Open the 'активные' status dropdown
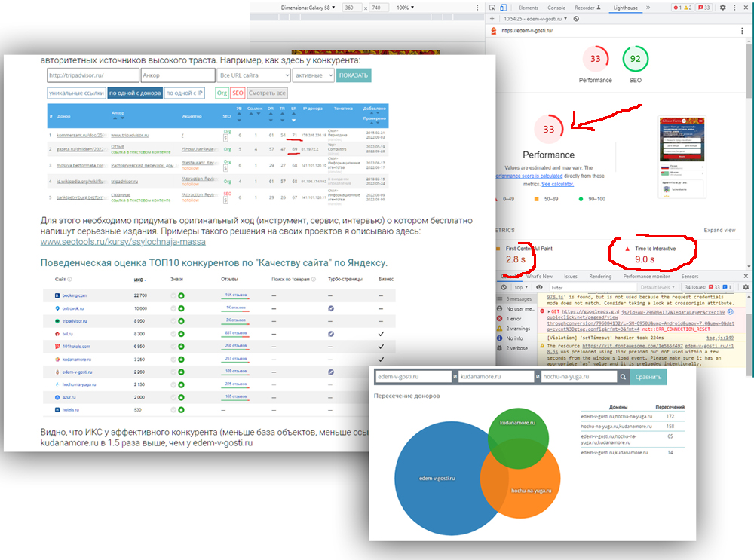Viewport: 754px width, 560px height. click(313, 75)
